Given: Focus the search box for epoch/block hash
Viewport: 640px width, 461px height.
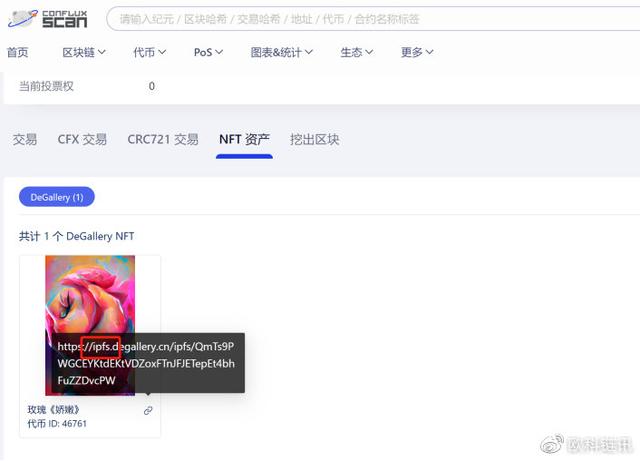Looking at the screenshot, I should (x=373, y=19).
